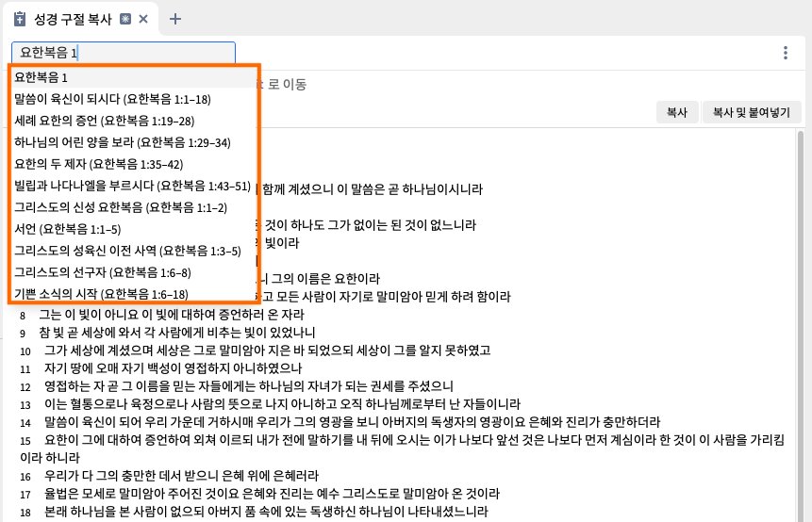Click verse 9 text 참 빛 곧 세상에 와서
Image resolution: width=812 pixels, height=522 pixels.
click(177, 333)
